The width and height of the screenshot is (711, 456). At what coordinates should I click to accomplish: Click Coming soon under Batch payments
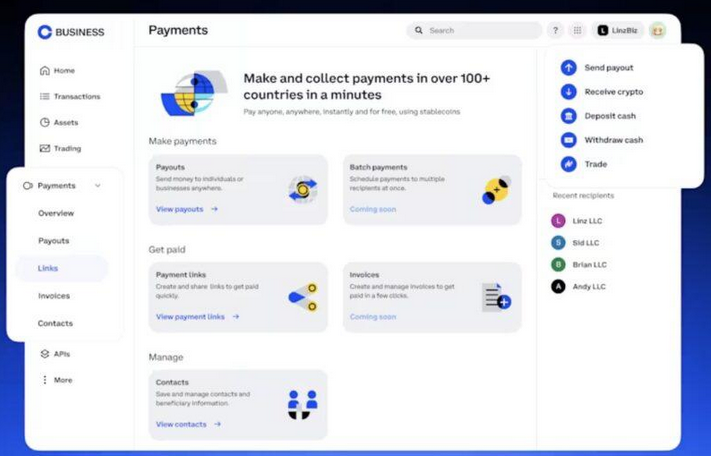pyautogui.click(x=373, y=209)
